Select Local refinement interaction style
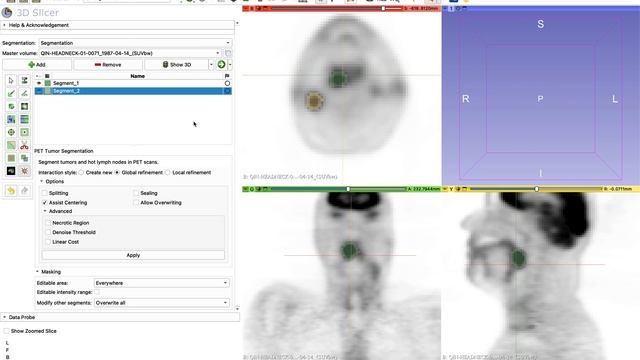 click(x=168, y=173)
